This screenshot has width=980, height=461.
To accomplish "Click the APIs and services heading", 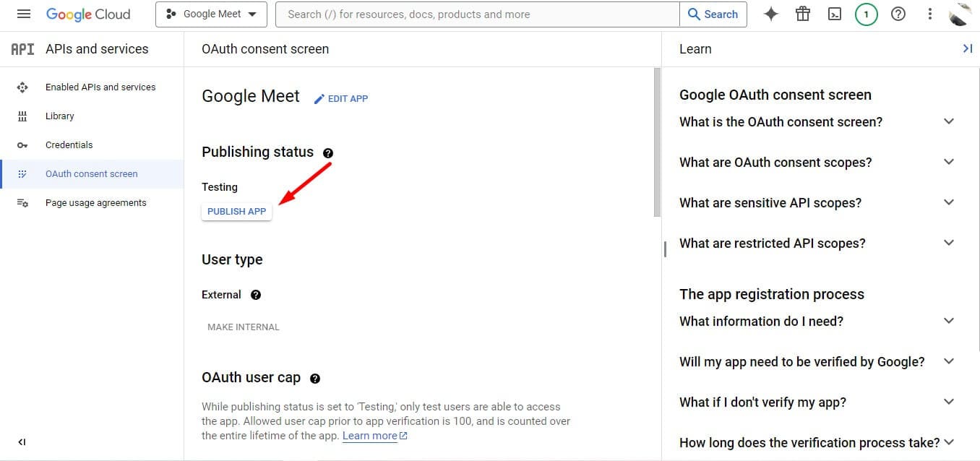I will (x=97, y=49).
